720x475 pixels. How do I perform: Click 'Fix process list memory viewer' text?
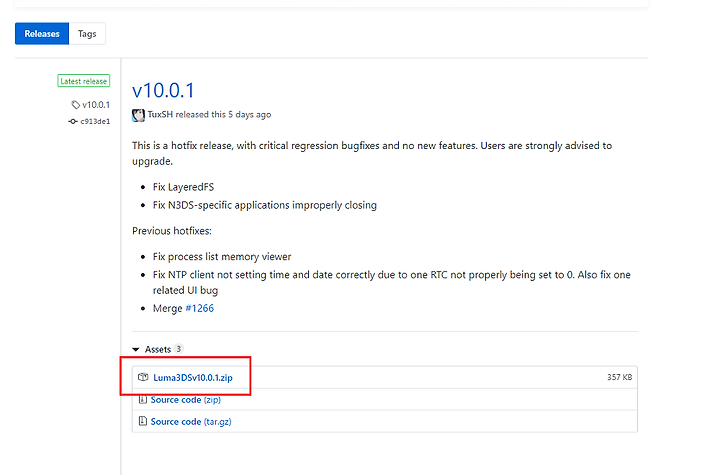tap(222, 256)
